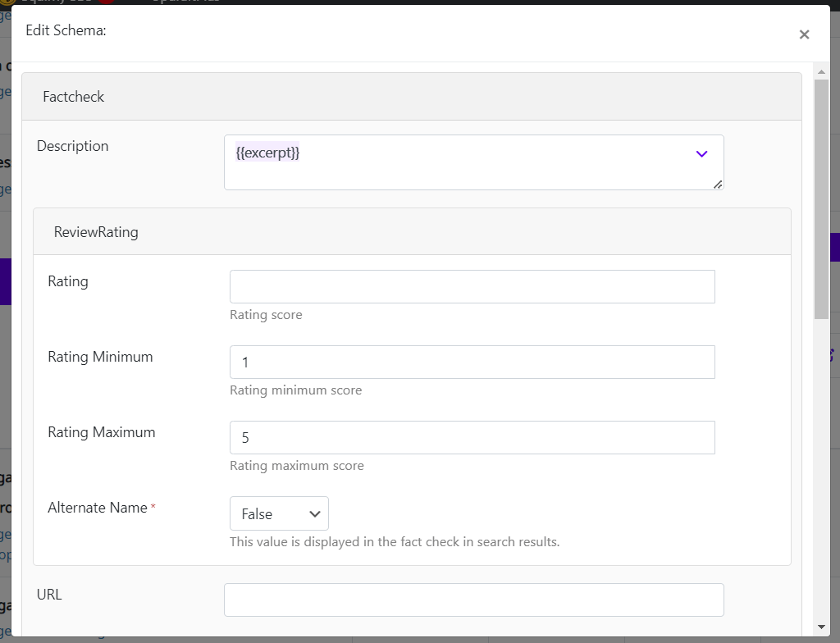This screenshot has height=643, width=840.
Task: Click into the URL input field
Action: point(473,600)
